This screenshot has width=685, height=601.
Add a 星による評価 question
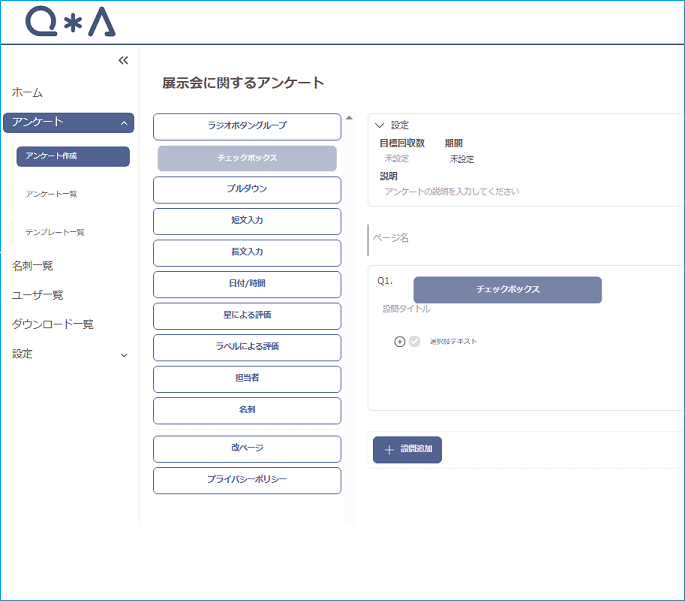[247, 316]
